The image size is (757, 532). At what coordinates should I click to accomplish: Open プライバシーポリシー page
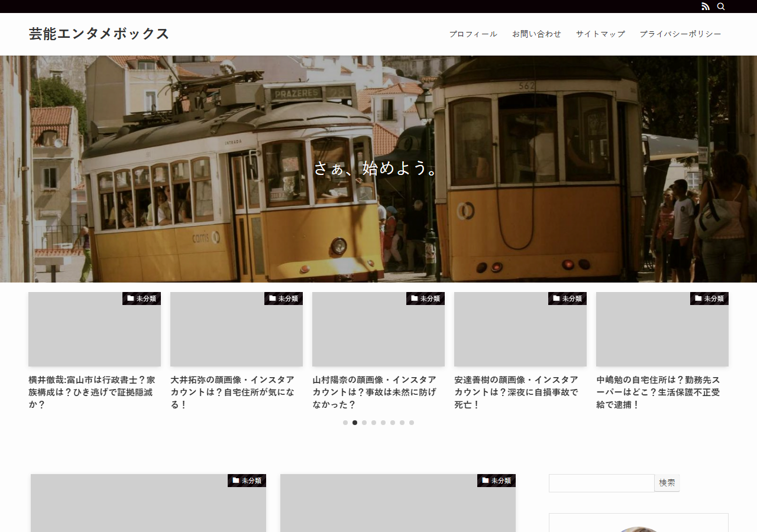pos(680,34)
